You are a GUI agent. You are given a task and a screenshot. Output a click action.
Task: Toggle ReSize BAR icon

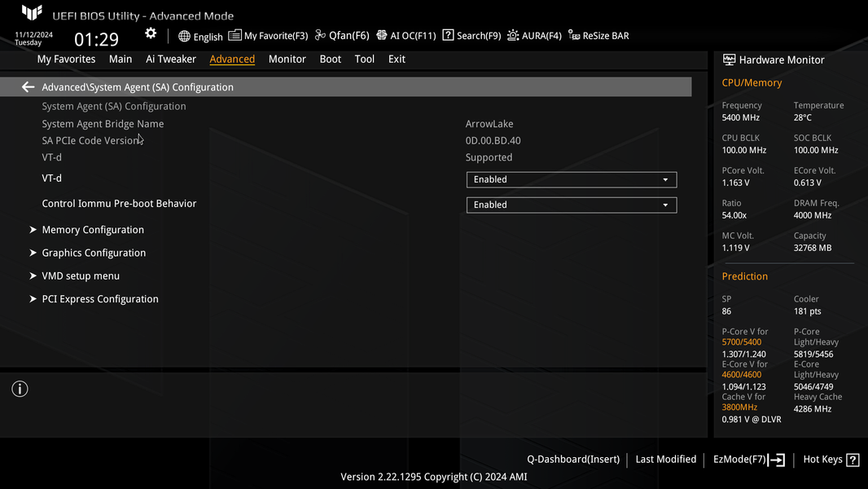pyautogui.click(x=574, y=35)
